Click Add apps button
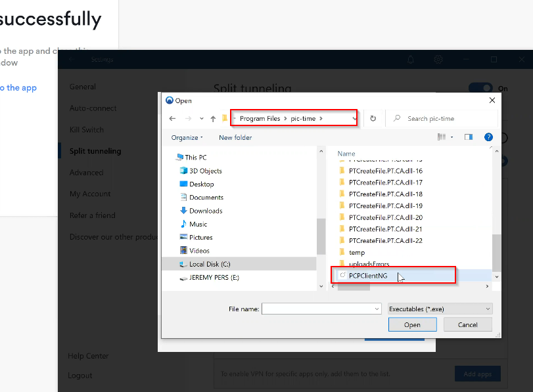Screen dimensions: 533x392 click(x=478, y=374)
